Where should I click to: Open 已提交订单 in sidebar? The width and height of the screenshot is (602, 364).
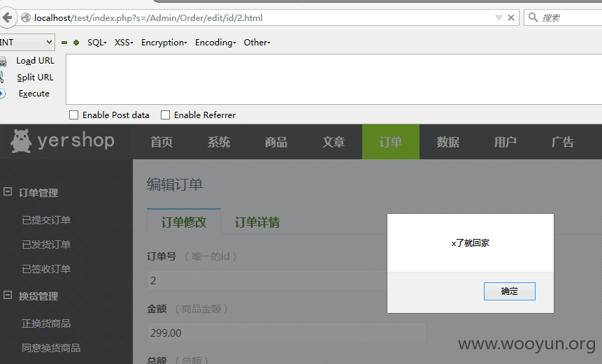(x=46, y=220)
